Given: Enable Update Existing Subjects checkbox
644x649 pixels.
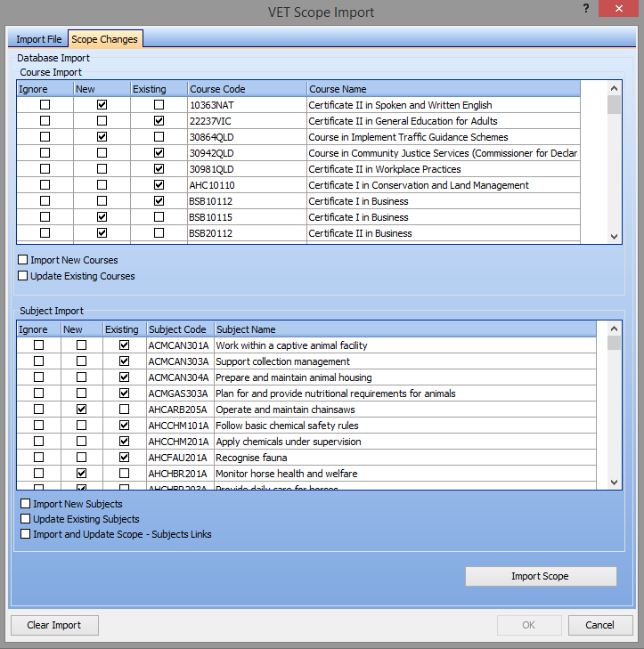Looking at the screenshot, I should [25, 519].
